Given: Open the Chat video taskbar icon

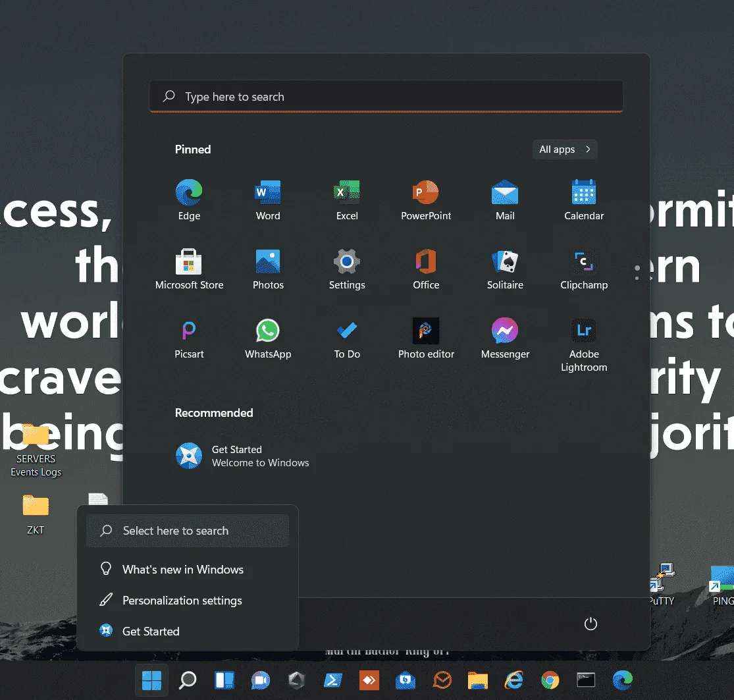Looking at the screenshot, I should tap(260, 680).
